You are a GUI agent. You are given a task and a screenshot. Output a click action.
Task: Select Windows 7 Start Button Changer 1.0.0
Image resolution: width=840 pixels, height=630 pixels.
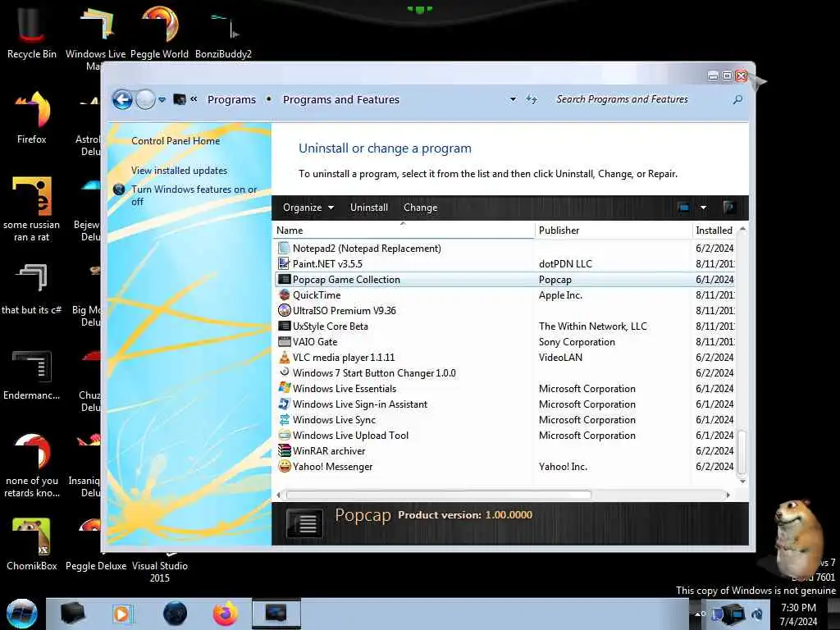(505, 372)
